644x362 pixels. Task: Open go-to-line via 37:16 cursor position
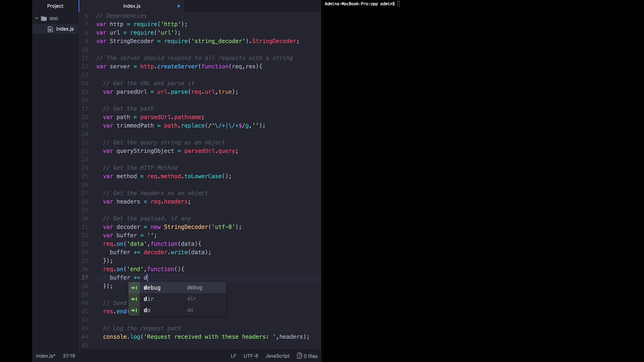point(69,356)
